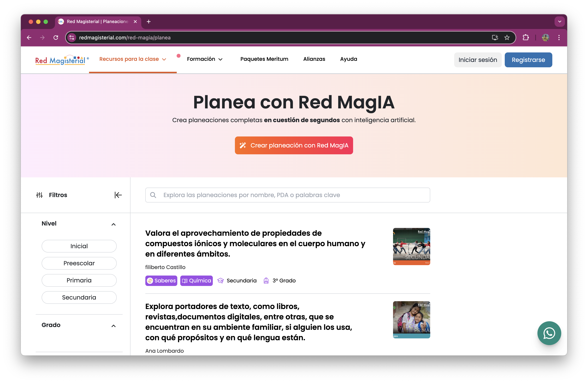Collapse the Grado filter section
Viewport: 588px width, 383px height.
point(113,326)
